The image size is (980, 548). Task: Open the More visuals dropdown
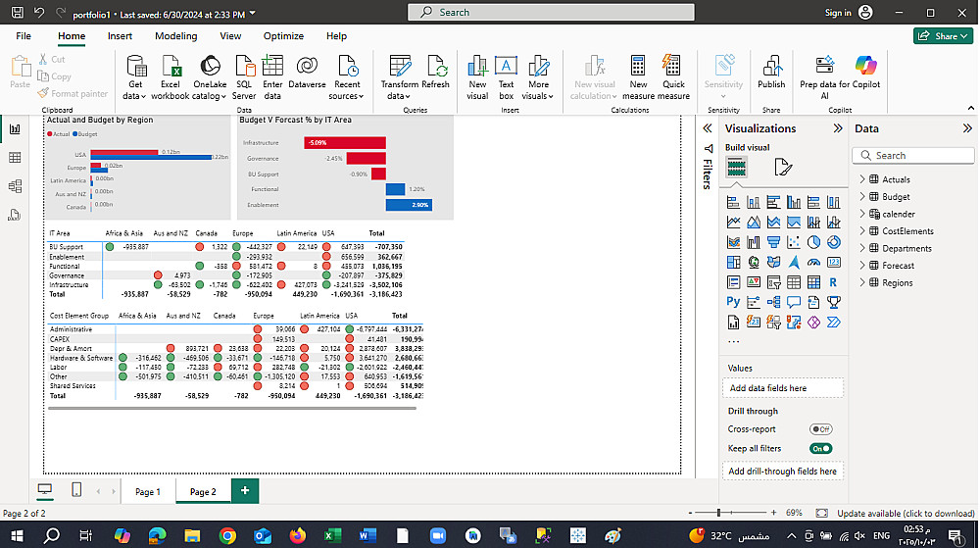click(537, 77)
